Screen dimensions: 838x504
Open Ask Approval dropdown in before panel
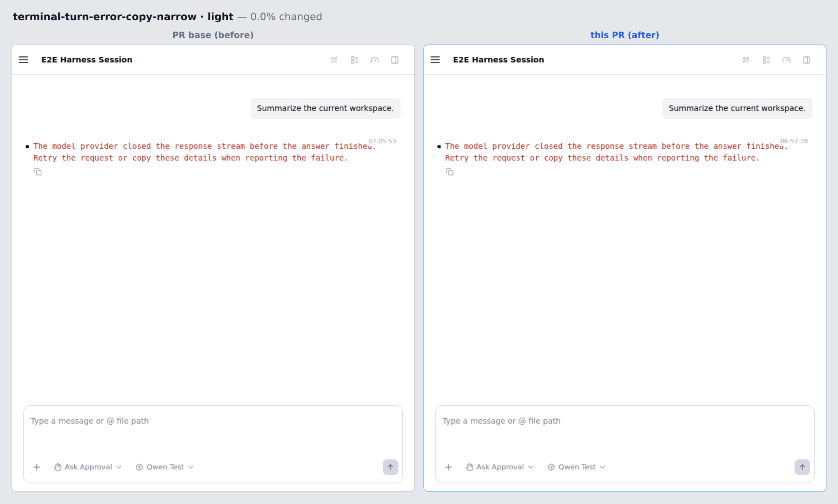88,467
